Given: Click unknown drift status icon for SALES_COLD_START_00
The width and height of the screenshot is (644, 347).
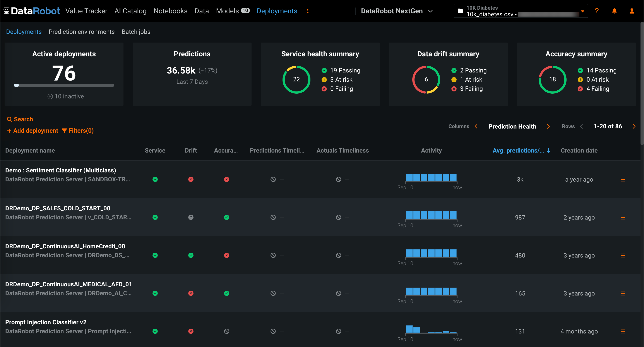Looking at the screenshot, I should pos(191,217).
